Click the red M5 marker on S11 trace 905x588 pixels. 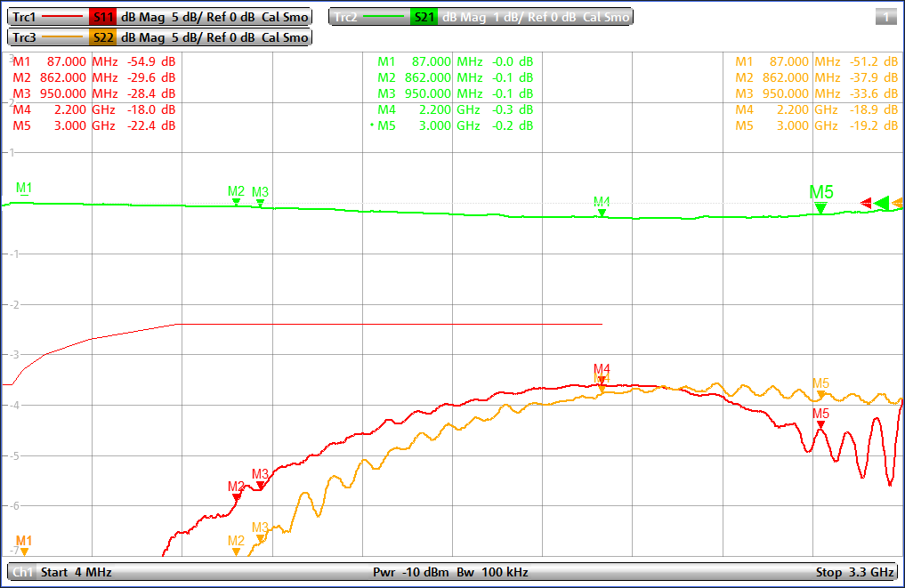coord(820,424)
